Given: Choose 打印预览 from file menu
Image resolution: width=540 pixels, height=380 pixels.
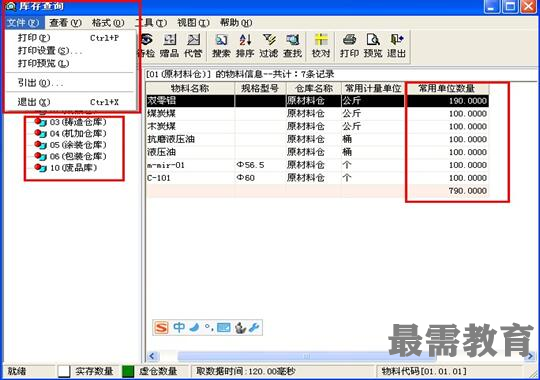Looking at the screenshot, I should pyautogui.click(x=70, y=64).
